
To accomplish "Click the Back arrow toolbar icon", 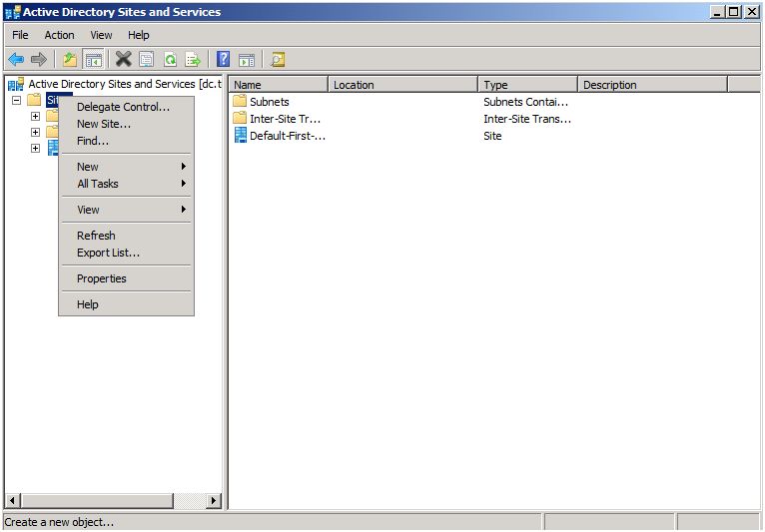I will tap(16, 60).
